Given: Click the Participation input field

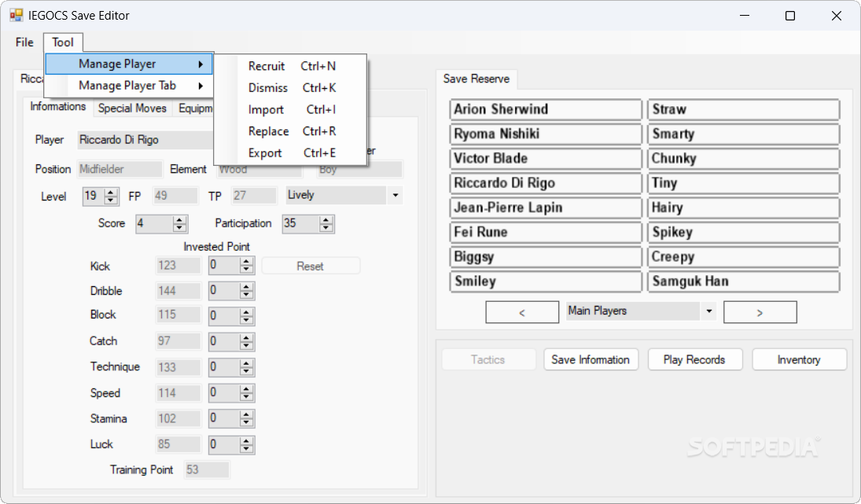Looking at the screenshot, I should (x=300, y=223).
